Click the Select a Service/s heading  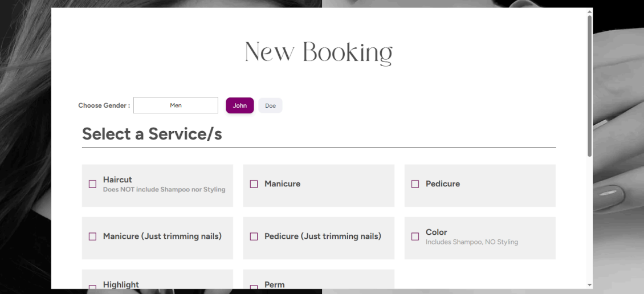(152, 134)
